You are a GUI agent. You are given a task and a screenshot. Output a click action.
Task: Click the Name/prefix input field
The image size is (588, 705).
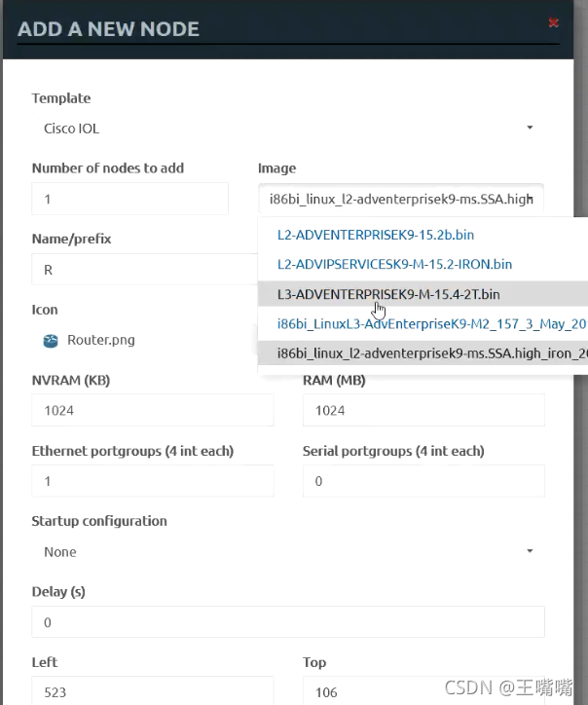tap(145, 270)
